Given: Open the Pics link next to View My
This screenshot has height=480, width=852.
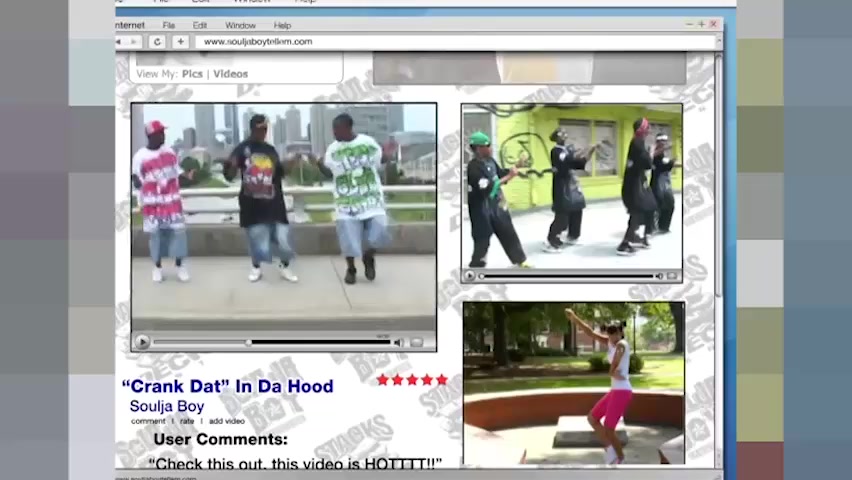Looking at the screenshot, I should 192,74.
